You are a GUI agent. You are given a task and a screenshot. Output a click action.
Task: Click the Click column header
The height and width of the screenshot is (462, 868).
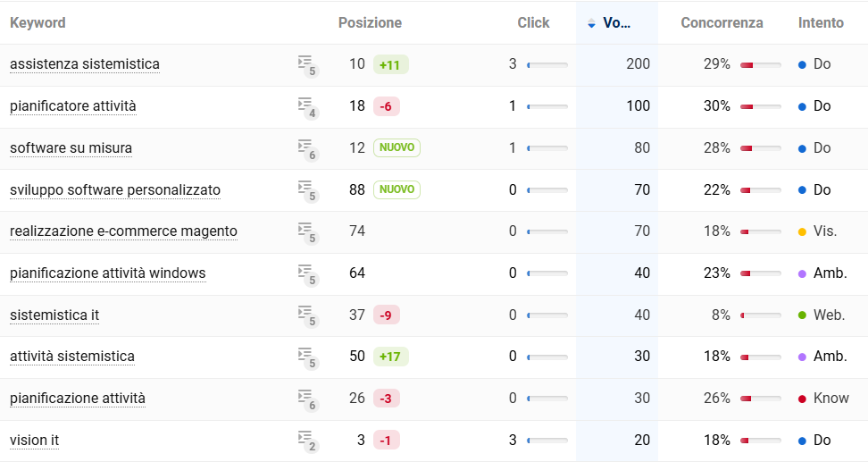tap(533, 22)
